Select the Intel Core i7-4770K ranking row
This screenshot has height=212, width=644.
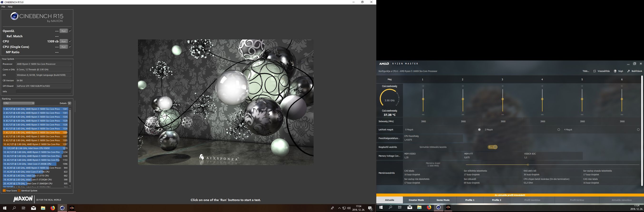click(35, 172)
